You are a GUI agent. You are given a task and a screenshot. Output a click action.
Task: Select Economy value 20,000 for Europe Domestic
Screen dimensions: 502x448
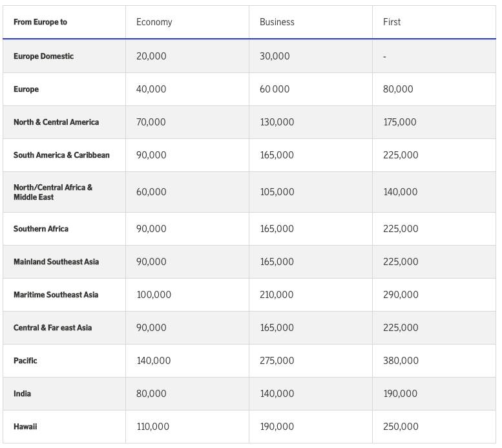pyautogui.click(x=151, y=56)
